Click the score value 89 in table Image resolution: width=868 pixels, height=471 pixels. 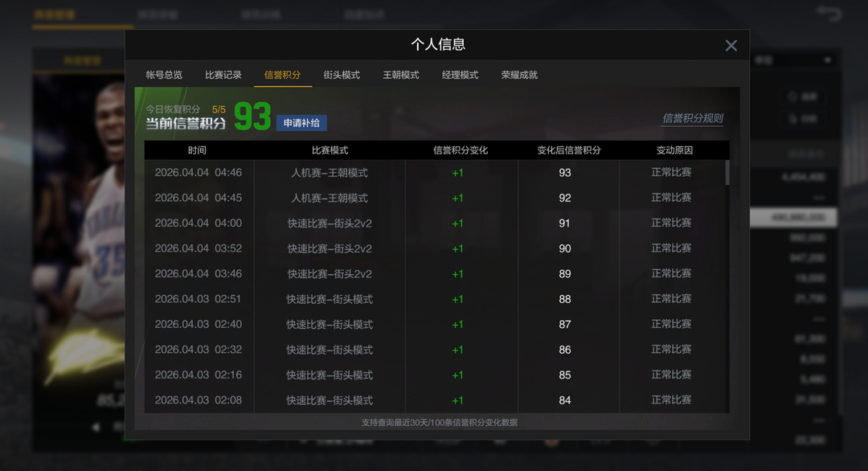pos(565,274)
